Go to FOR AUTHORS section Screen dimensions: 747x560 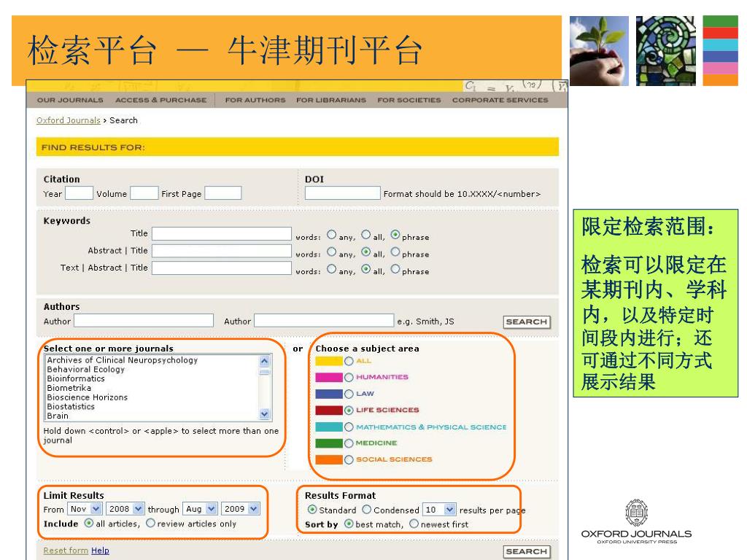[x=255, y=100]
